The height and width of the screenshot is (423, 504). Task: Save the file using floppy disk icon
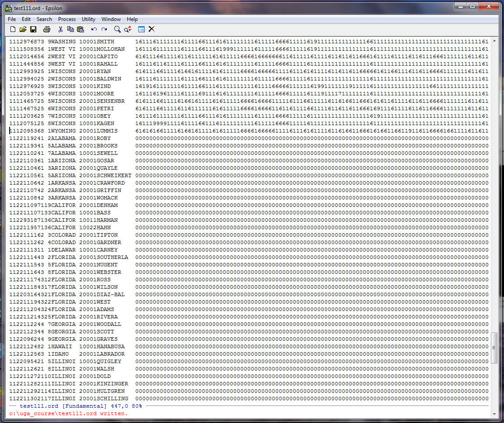[33, 29]
